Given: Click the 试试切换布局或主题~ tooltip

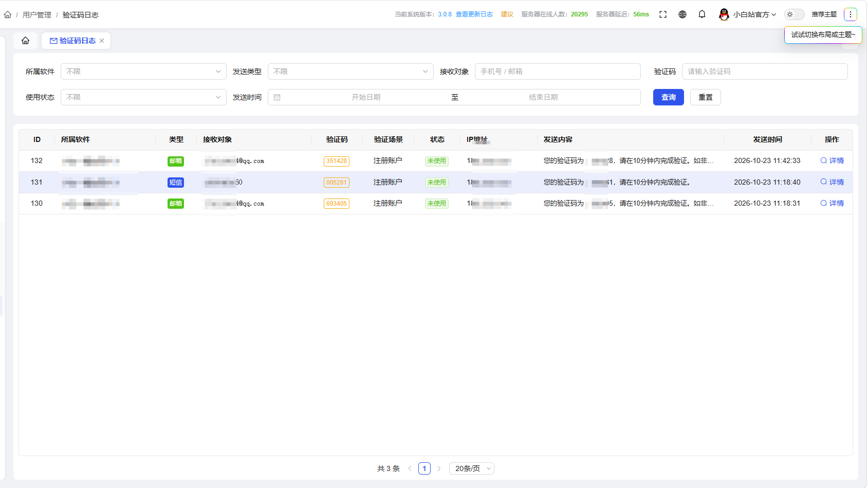Looking at the screenshot, I should pyautogui.click(x=823, y=35).
